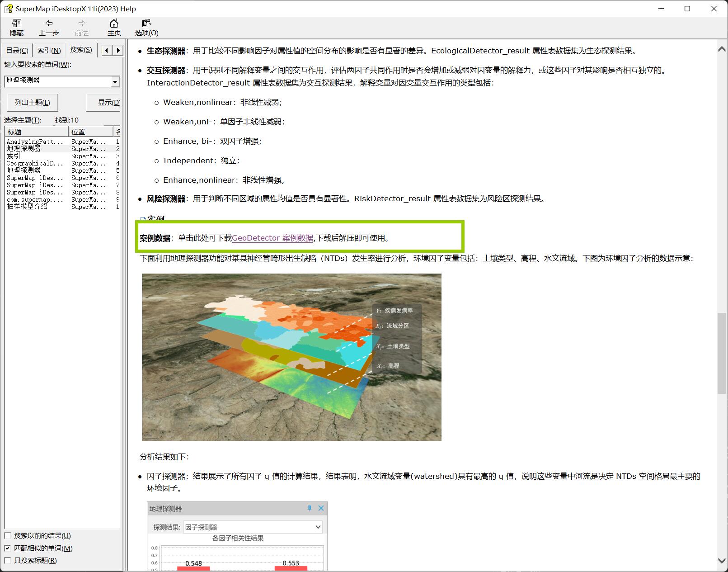Select the GeographicalD... topic row
This screenshot has width=728, height=572.
tap(63, 163)
